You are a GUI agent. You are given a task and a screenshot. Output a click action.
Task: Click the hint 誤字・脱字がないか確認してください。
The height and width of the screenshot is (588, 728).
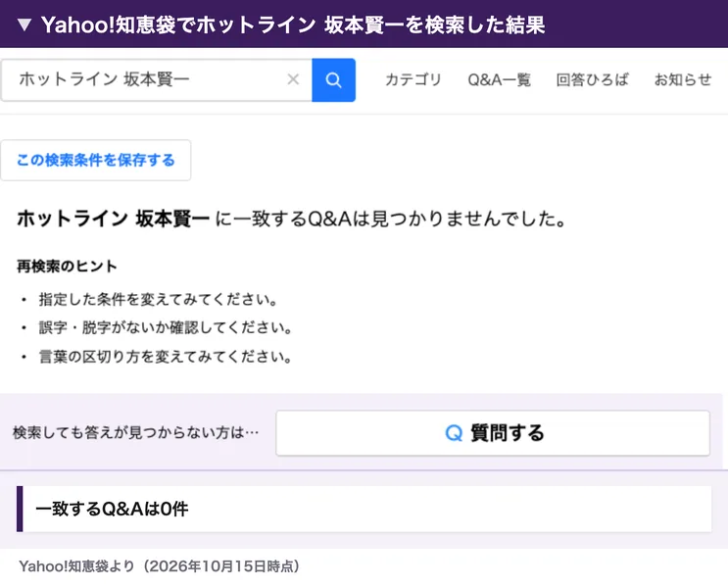coord(166,328)
